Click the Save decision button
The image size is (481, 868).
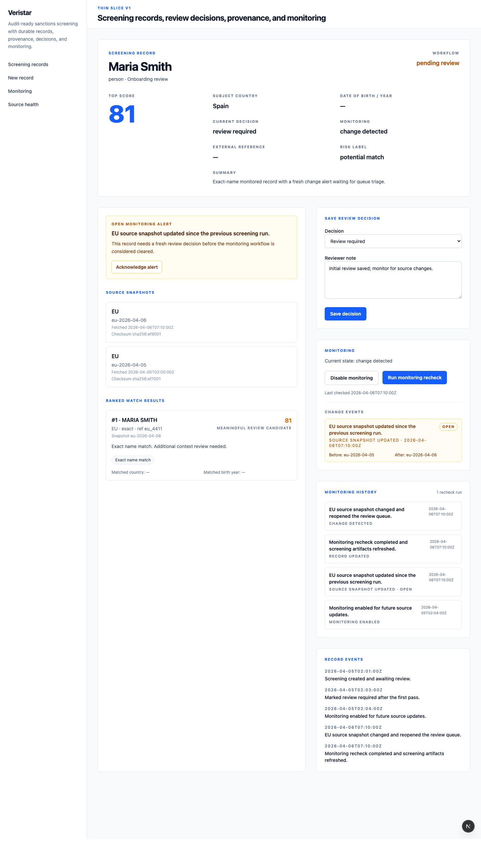[x=345, y=314]
